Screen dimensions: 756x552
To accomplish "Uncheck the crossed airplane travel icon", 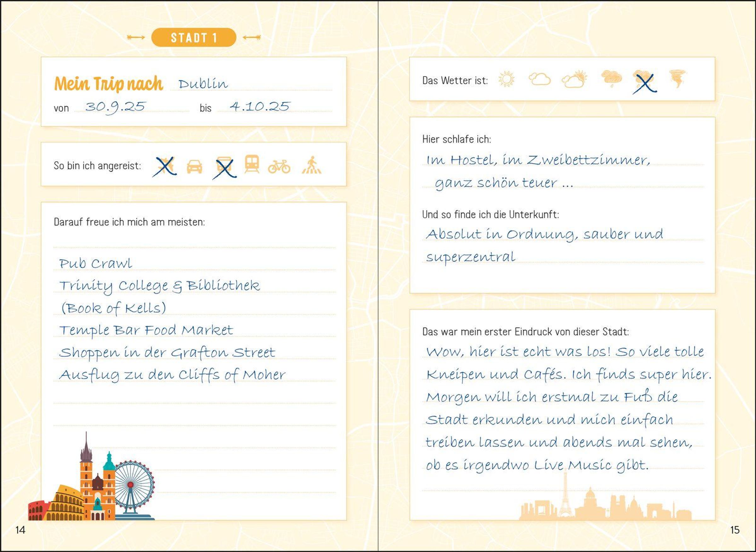I will 165,166.
